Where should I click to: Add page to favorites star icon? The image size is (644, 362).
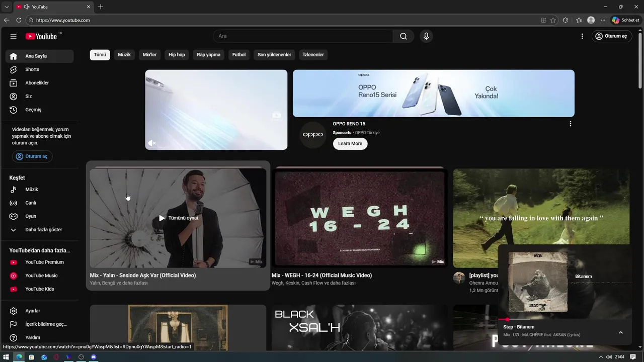pos(553,20)
